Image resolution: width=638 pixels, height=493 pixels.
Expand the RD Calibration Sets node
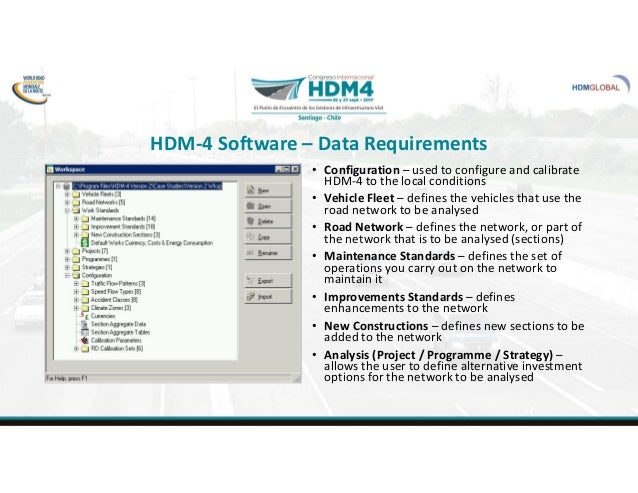pos(76,349)
